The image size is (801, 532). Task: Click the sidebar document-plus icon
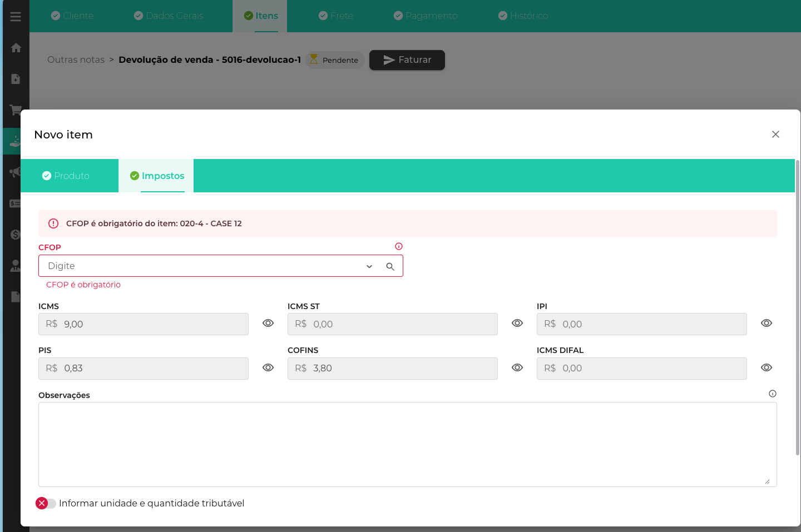(x=16, y=79)
